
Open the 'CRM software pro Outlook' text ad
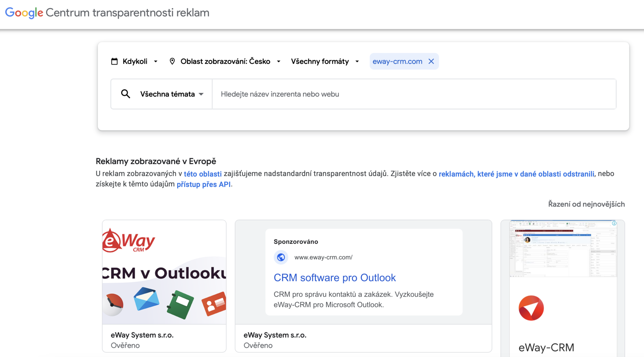tap(364, 272)
